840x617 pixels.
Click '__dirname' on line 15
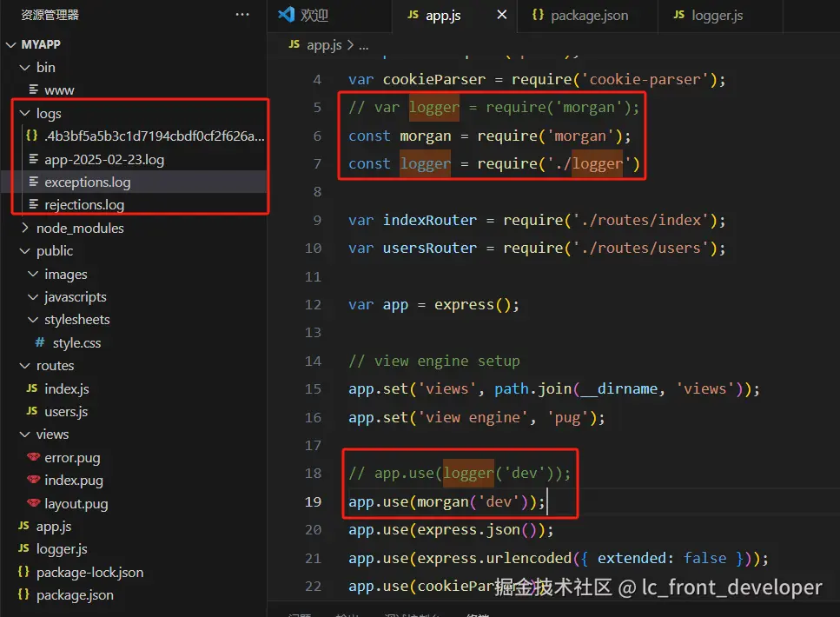(x=618, y=389)
